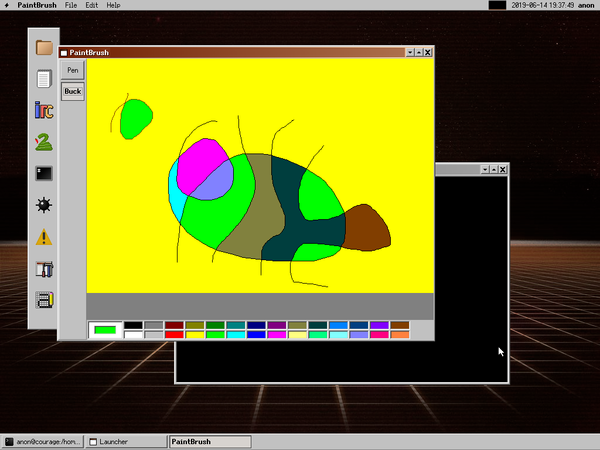Click the current color indicator swatch

(x=105, y=330)
